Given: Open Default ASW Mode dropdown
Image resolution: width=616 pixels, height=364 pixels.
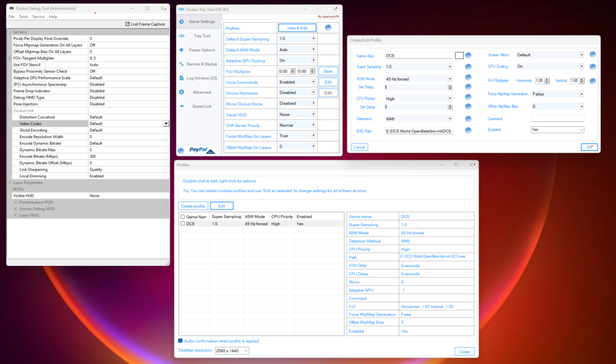Looking at the screenshot, I should (313, 49).
